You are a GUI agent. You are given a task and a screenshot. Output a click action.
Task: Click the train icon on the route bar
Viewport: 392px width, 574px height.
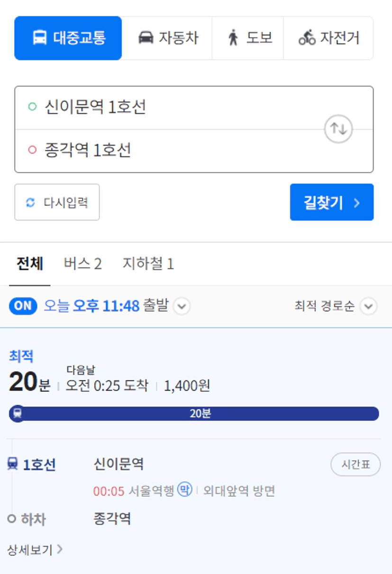coord(18,413)
